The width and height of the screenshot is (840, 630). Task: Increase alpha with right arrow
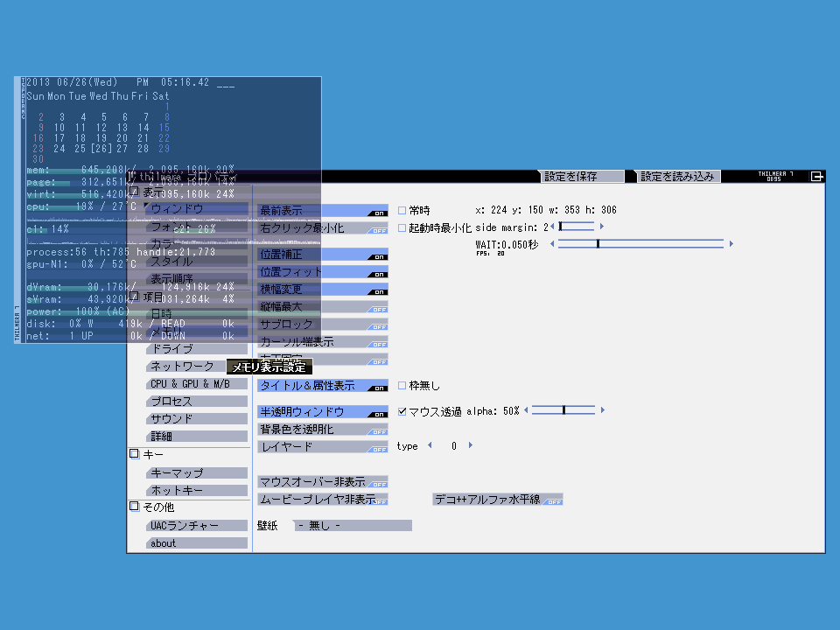[x=603, y=410]
